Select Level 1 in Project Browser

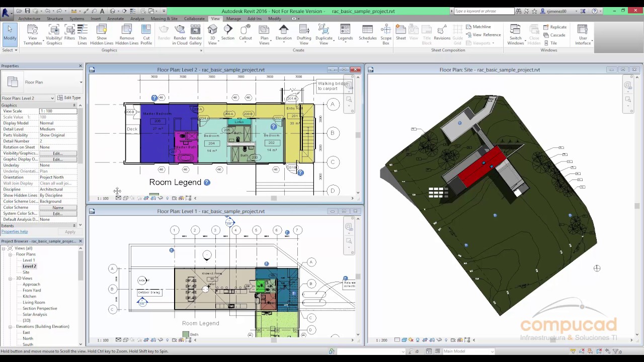coord(29,260)
